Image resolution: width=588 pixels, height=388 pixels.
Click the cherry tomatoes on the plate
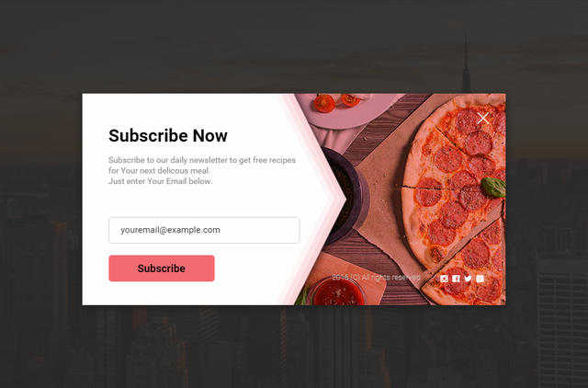[x=336, y=102]
